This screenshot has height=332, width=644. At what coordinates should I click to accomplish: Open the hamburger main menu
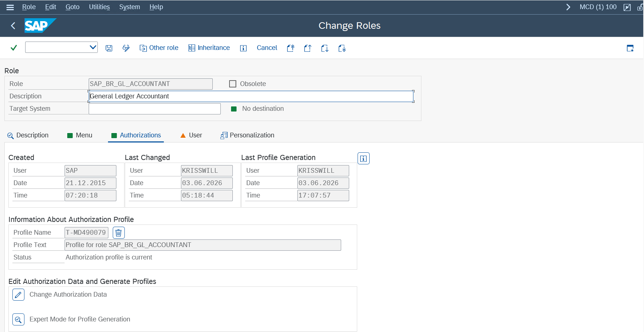coord(10,7)
